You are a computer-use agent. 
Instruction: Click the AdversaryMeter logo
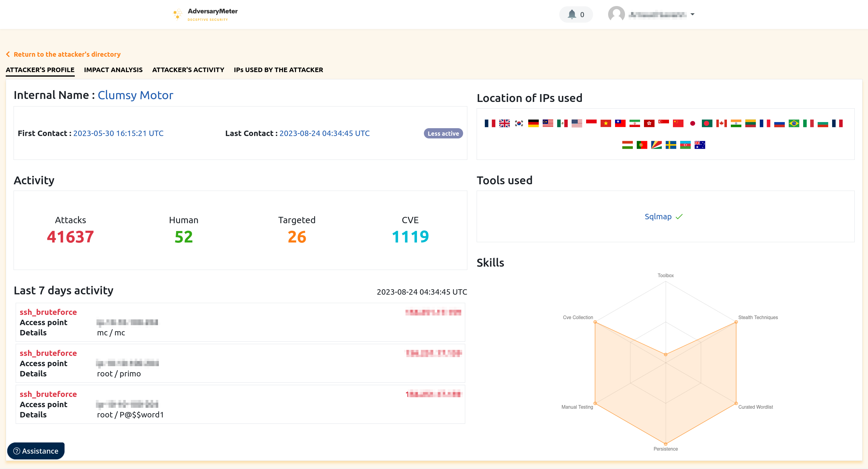coord(205,14)
